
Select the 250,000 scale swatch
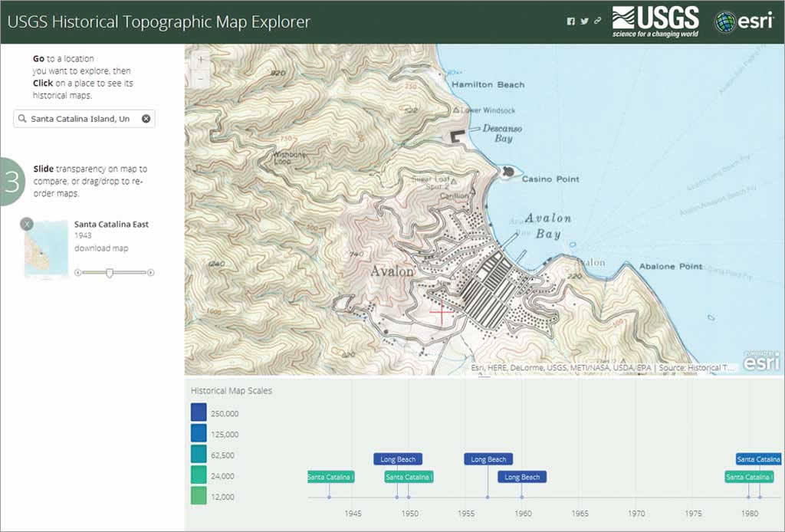point(199,412)
